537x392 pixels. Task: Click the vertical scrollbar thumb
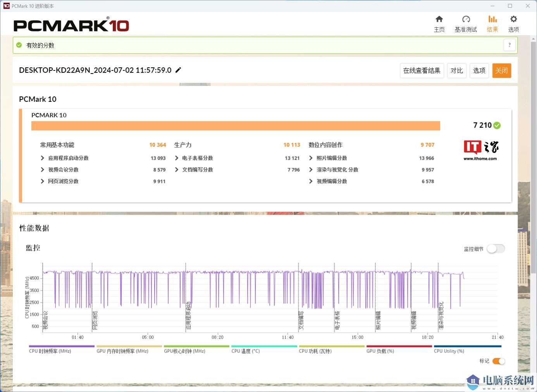pos(534,157)
